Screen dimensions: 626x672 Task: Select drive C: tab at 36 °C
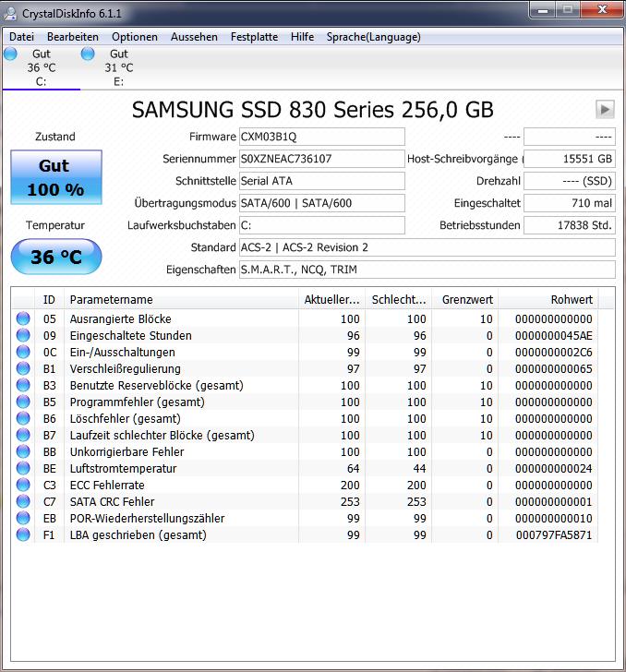click(x=42, y=67)
